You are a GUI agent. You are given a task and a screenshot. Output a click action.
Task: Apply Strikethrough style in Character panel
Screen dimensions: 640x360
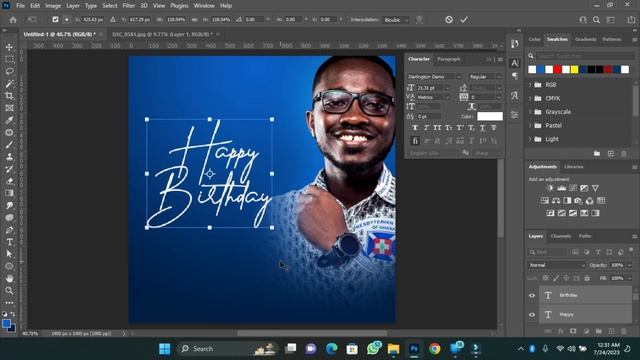(494, 128)
